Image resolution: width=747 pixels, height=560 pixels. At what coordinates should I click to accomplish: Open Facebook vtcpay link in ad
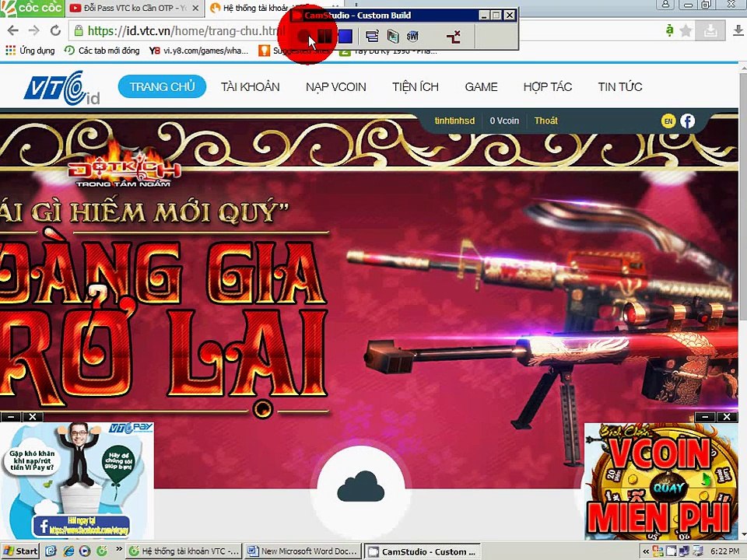click(x=81, y=526)
